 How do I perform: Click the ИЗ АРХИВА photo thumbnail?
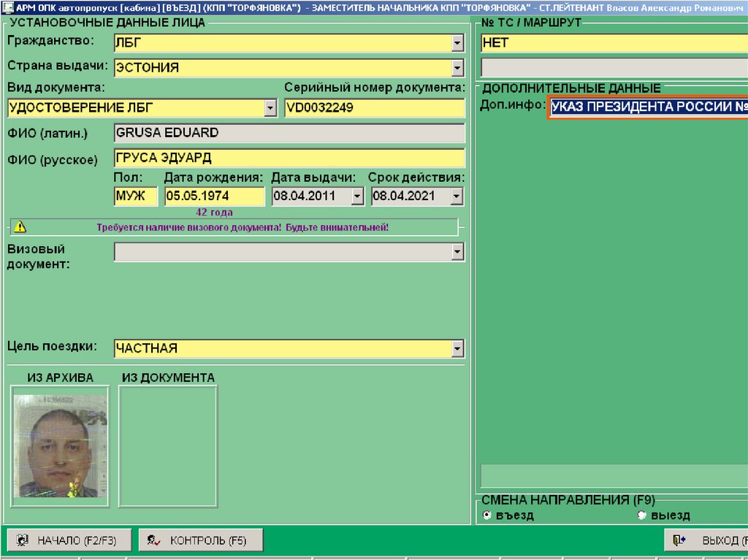61,445
